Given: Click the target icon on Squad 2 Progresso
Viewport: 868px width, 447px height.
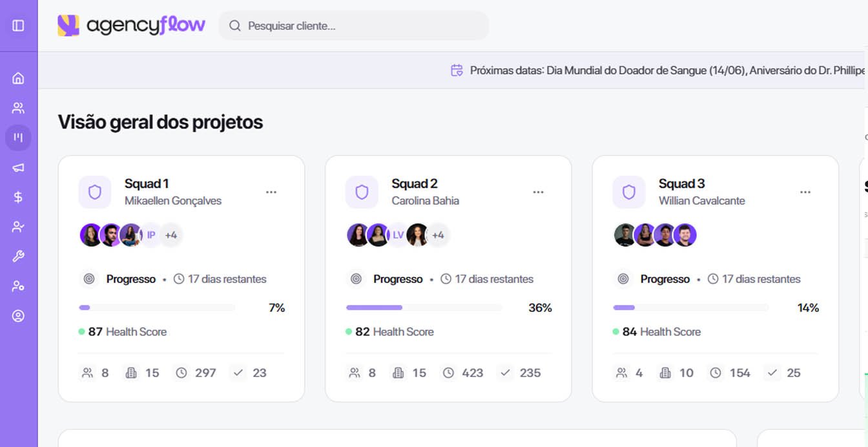Looking at the screenshot, I should pyautogui.click(x=356, y=279).
